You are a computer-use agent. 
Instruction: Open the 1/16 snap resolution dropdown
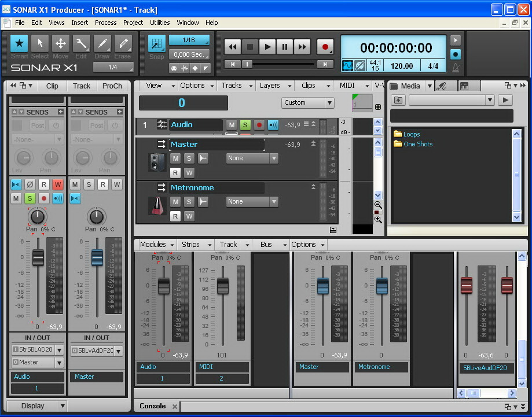[x=189, y=40]
